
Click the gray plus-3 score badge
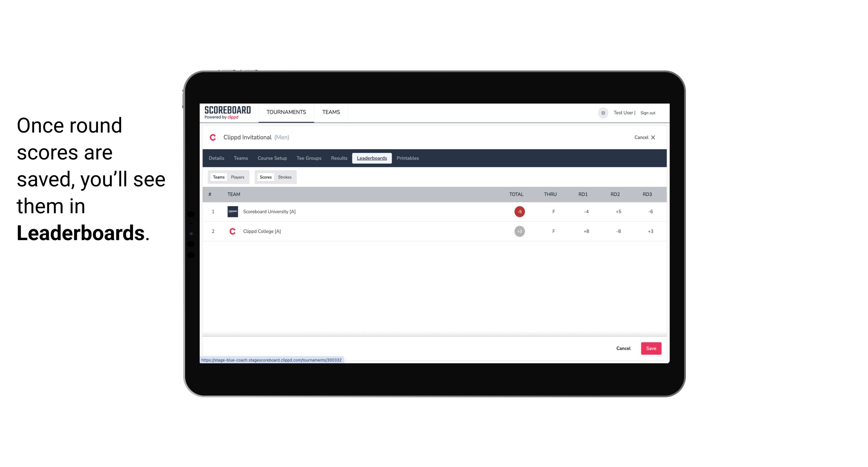click(x=519, y=231)
